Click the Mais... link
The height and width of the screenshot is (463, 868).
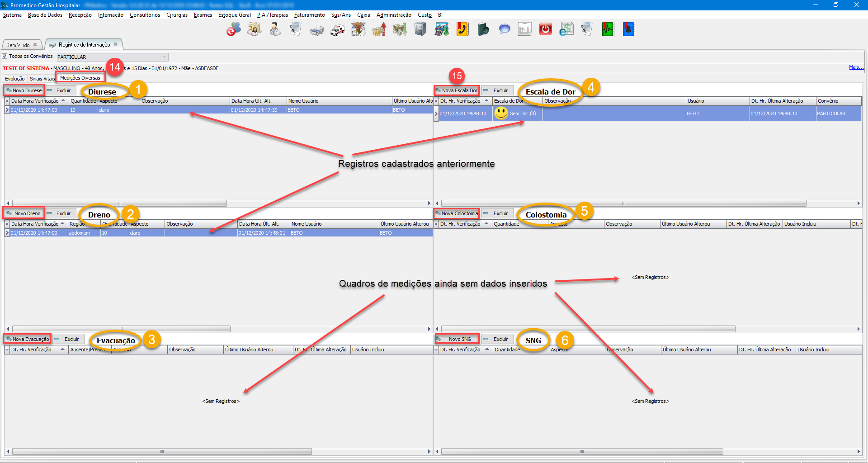point(856,67)
